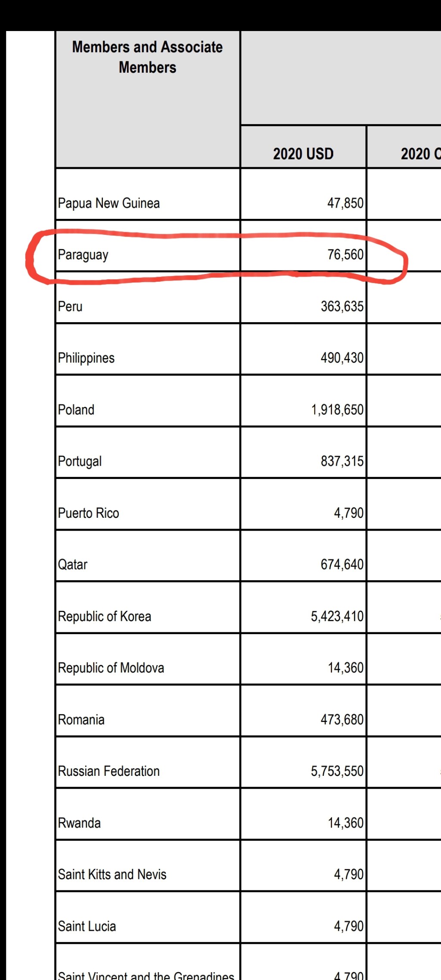Select the Puerto Rico cell

89,513
